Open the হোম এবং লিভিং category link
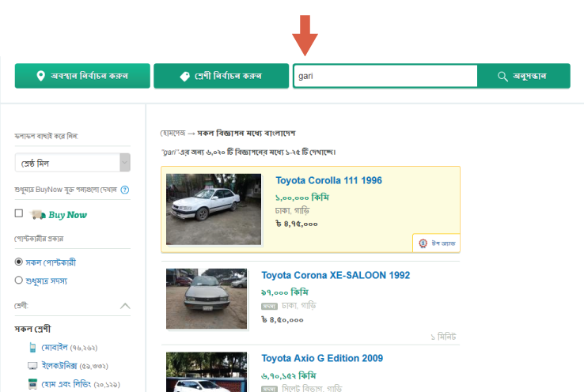 [66, 384]
